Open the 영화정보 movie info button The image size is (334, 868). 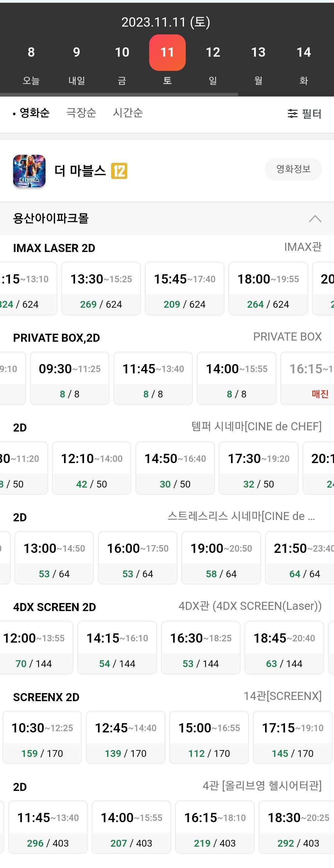point(293,169)
